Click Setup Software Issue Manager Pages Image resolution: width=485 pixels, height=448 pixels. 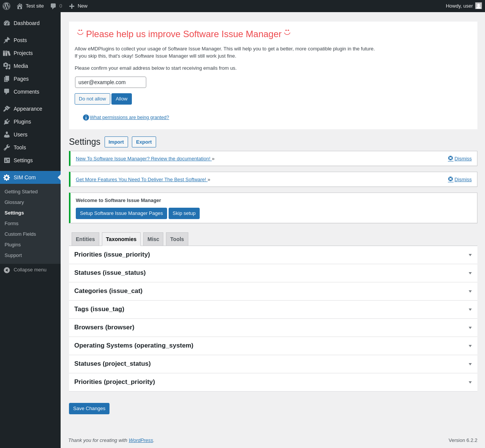(x=121, y=213)
